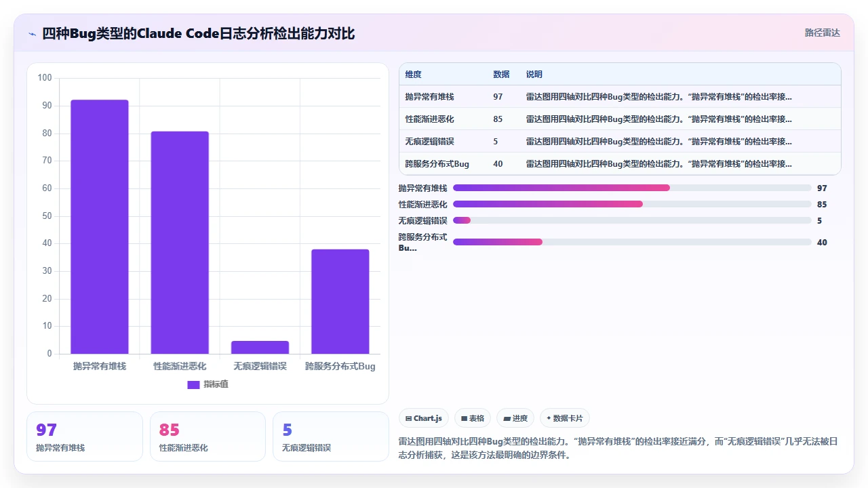This screenshot has width=868, height=488.
Task: Click the lightning icon beside the title
Action: [32, 34]
